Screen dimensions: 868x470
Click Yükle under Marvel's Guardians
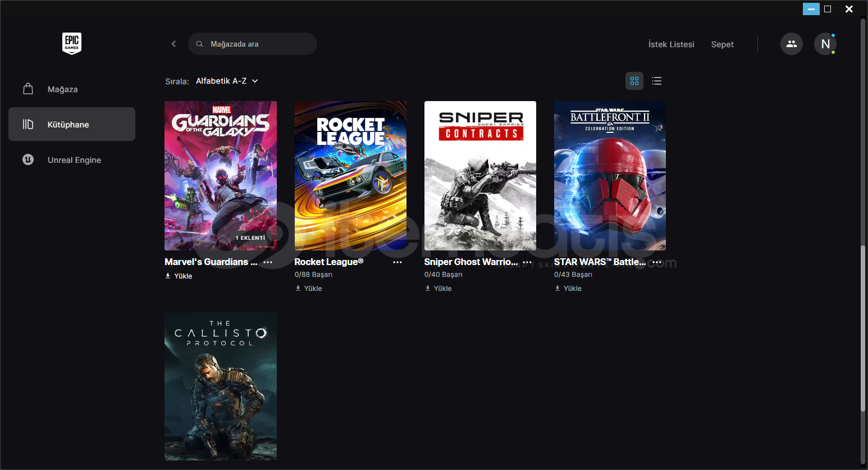(179, 276)
